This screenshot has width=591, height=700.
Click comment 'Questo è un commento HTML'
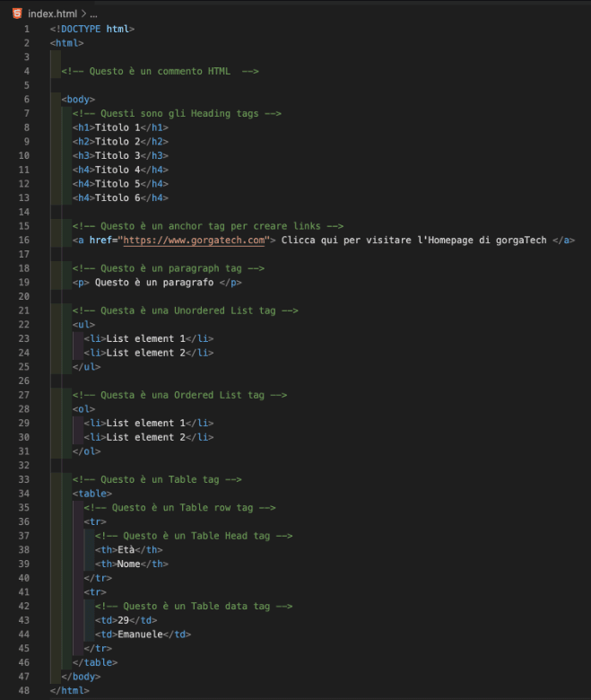coord(161,72)
